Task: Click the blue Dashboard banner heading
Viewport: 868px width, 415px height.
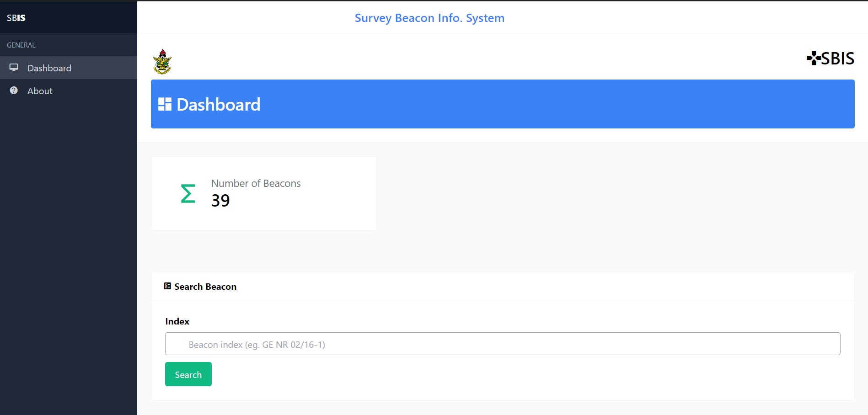Action: pyautogui.click(x=219, y=105)
